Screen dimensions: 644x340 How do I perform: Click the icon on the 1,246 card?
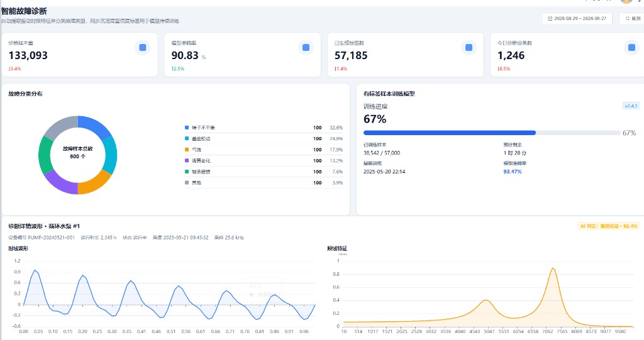tap(631, 48)
